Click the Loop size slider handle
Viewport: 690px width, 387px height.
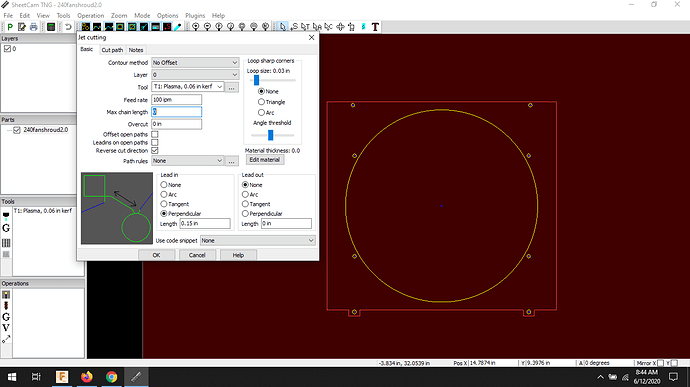click(257, 80)
